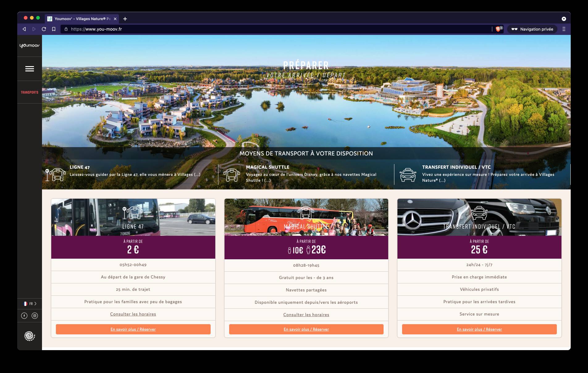
Task: Expand the FR language selector
Action: click(30, 304)
